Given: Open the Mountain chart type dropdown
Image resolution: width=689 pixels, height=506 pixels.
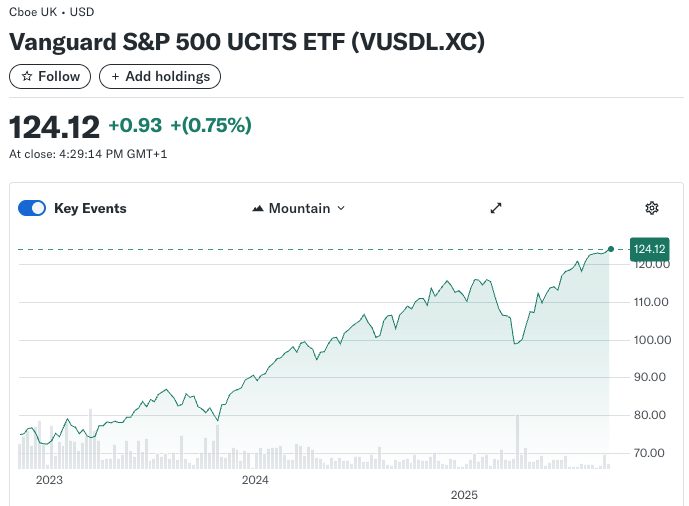Looking at the screenshot, I should 299,208.
